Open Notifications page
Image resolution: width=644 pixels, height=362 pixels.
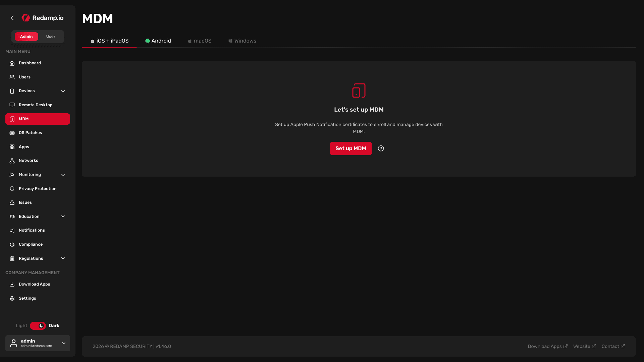(38, 230)
